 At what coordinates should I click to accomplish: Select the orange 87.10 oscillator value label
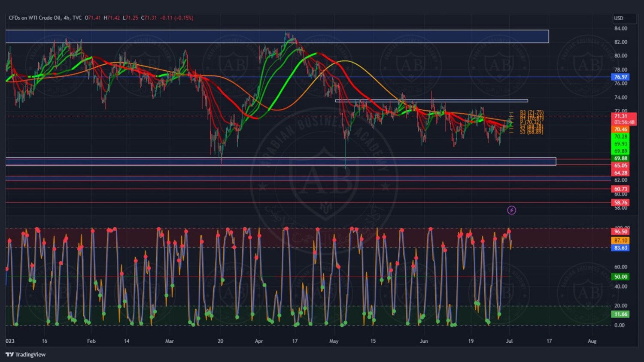620,241
